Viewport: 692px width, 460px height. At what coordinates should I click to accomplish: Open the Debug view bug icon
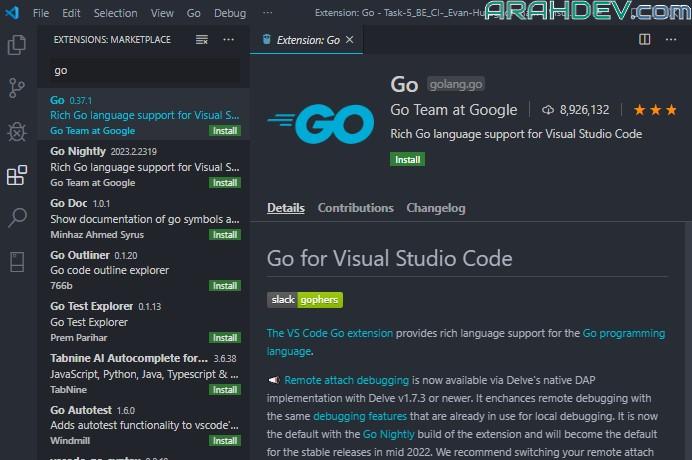coord(17,131)
